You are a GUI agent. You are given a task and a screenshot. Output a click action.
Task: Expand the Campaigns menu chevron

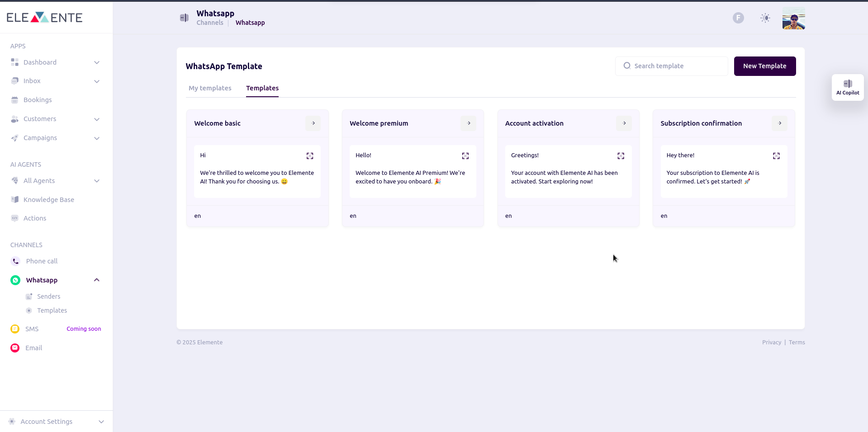pos(97,138)
